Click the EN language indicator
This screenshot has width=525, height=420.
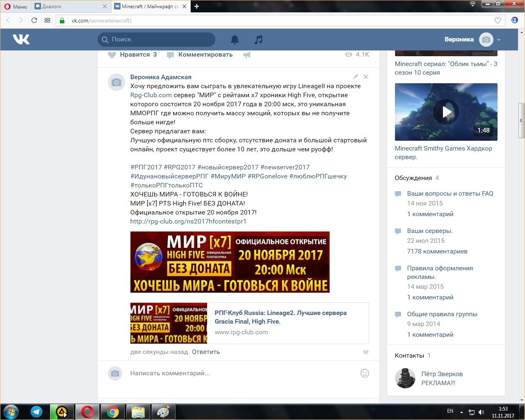[x=450, y=411]
